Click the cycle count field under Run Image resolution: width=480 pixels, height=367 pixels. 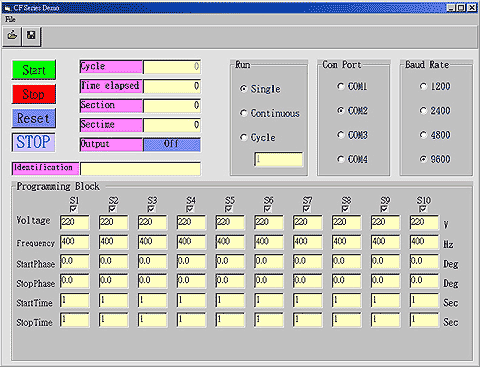click(x=279, y=159)
